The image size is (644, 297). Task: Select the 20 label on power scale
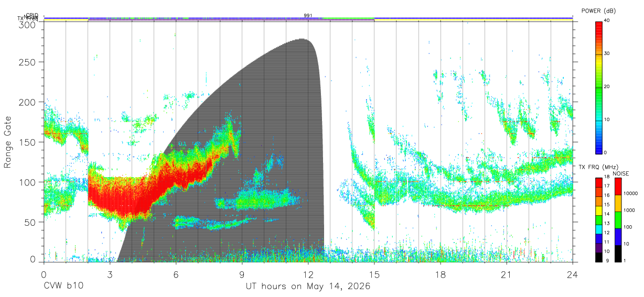tap(607, 87)
